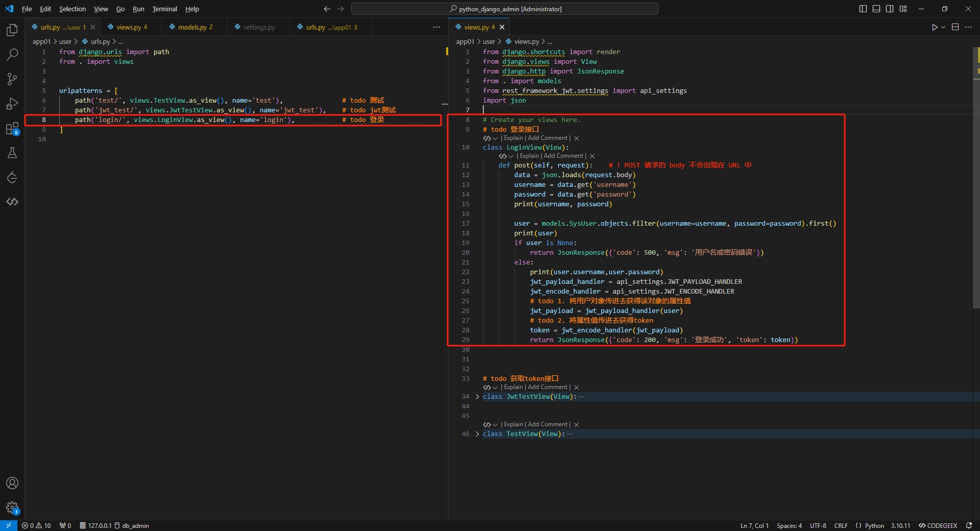Toggle the bottom panel layout button

[x=876, y=9]
